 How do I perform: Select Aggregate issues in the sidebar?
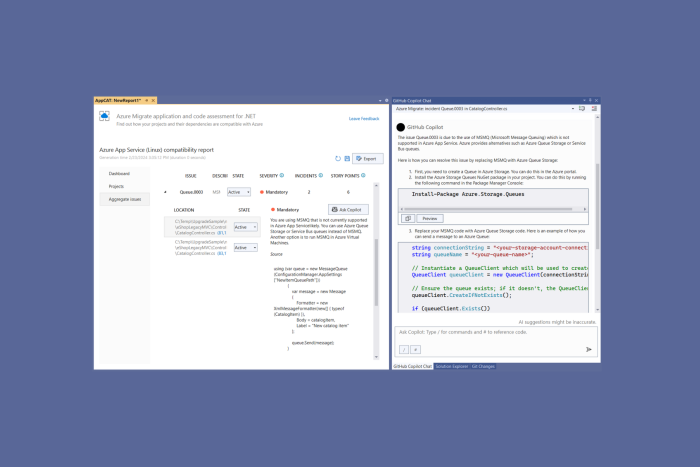(125, 199)
